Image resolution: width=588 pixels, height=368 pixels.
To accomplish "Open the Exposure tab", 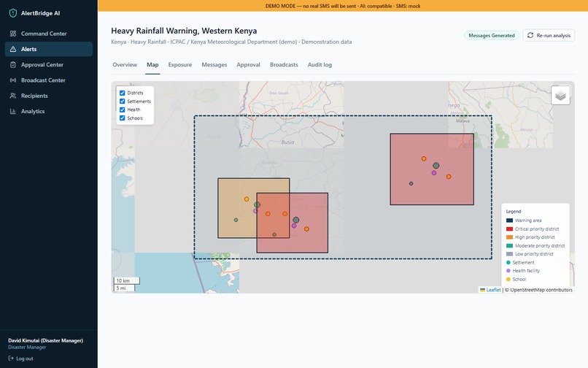I will [180, 64].
